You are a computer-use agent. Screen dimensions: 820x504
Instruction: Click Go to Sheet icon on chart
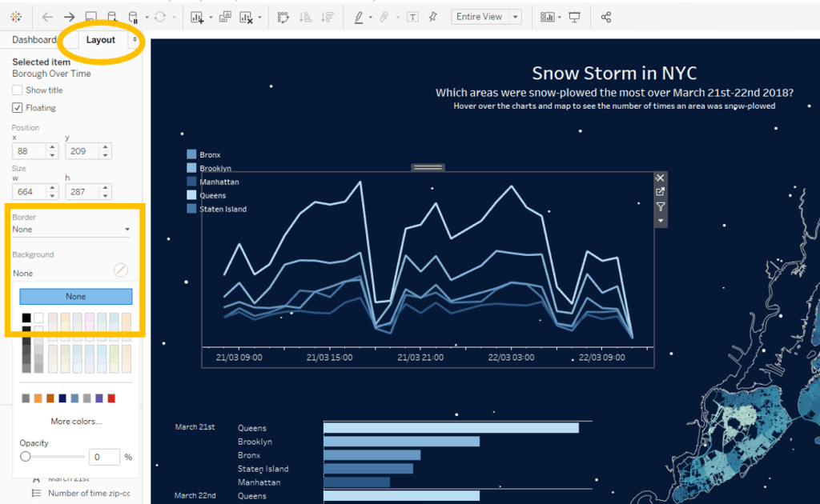point(661,192)
